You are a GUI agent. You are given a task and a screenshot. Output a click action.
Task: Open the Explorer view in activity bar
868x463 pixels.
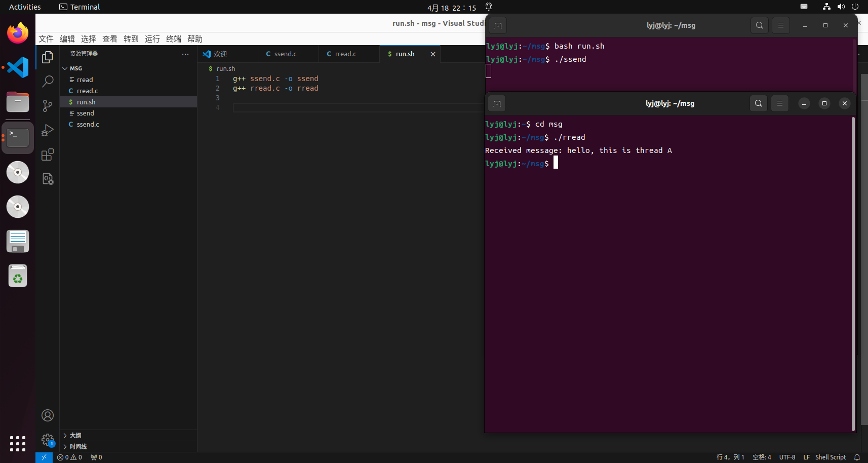click(x=48, y=57)
